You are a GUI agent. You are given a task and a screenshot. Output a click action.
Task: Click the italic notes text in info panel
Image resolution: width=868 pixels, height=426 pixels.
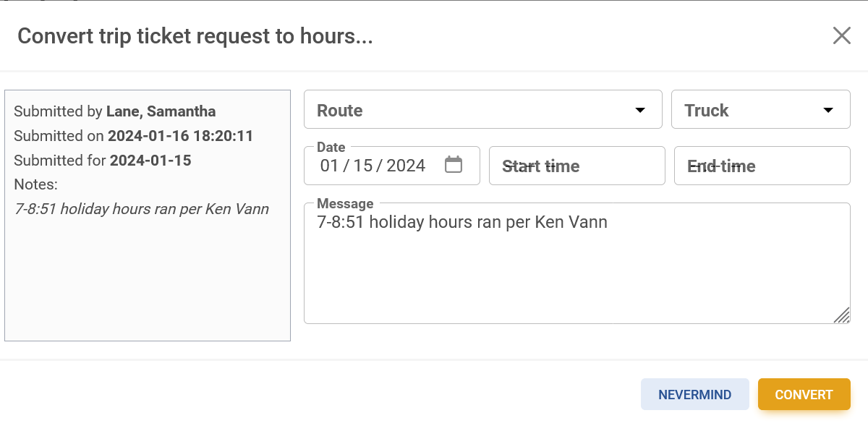142,209
